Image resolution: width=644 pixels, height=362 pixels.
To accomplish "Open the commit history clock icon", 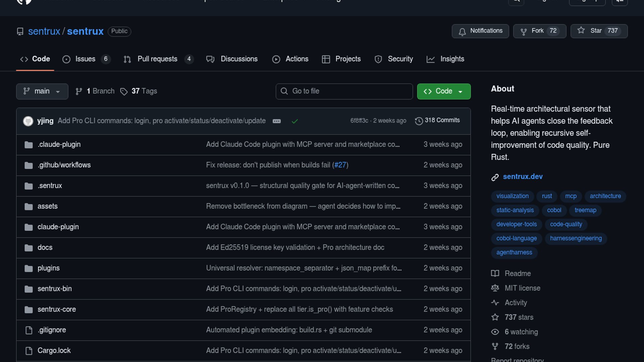I will click(419, 121).
